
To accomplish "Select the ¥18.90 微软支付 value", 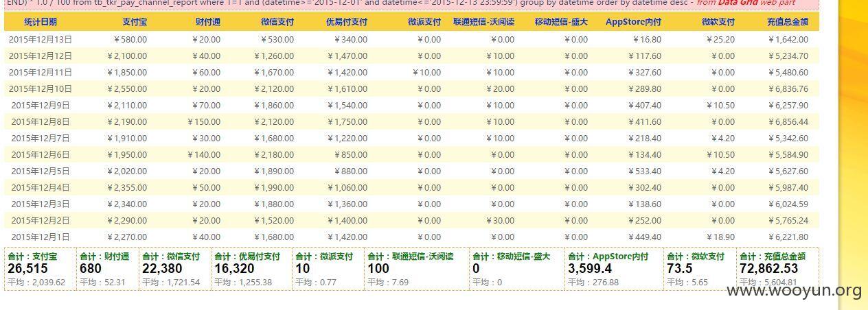I will click(720, 237).
